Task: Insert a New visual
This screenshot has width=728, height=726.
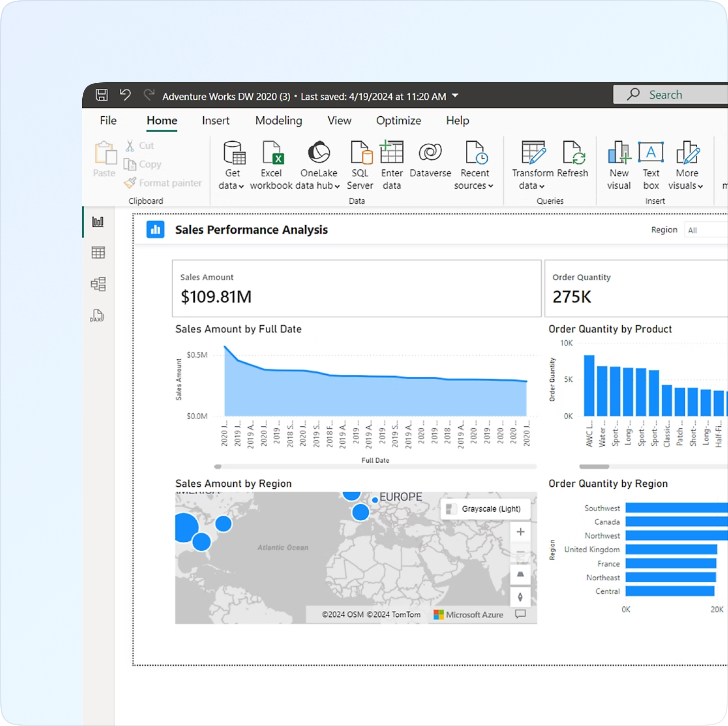Action: (x=619, y=165)
